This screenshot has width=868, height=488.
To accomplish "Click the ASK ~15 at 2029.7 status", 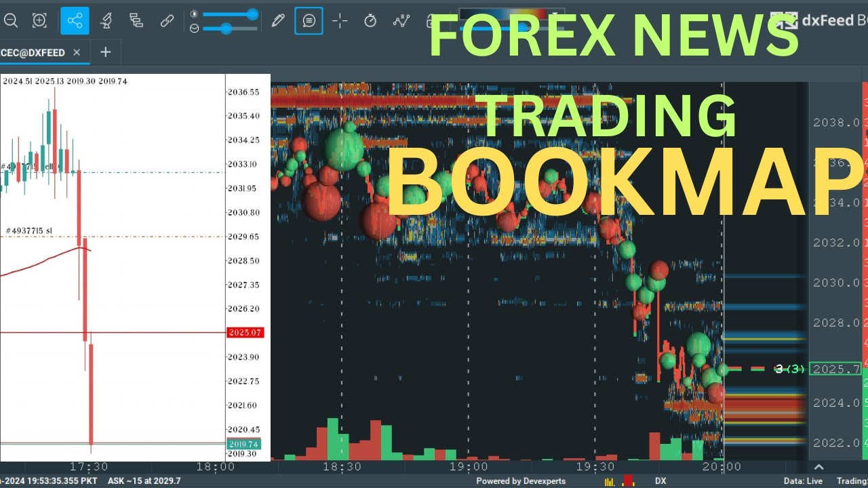I will point(144,481).
